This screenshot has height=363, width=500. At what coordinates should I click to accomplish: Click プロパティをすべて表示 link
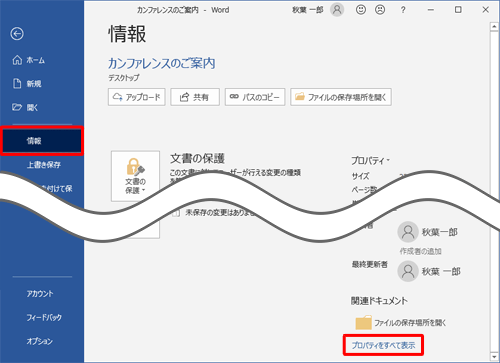383,345
